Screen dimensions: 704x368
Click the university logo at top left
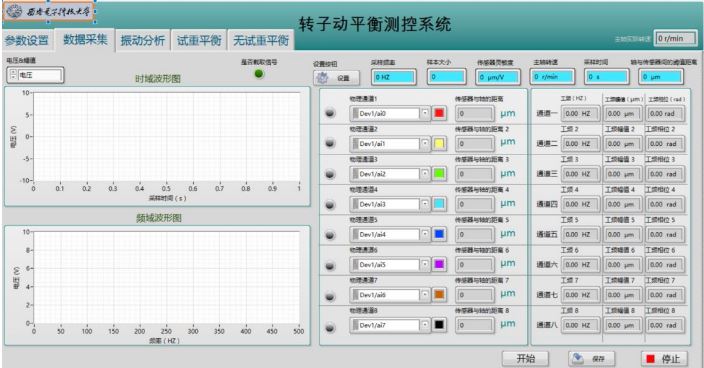tap(49, 12)
